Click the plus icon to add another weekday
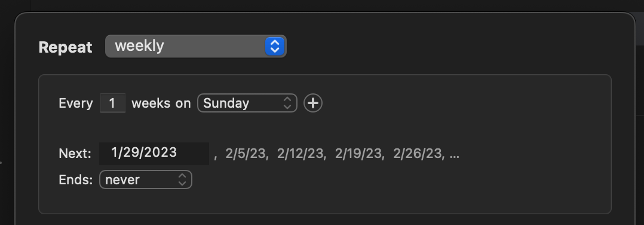 click(313, 103)
